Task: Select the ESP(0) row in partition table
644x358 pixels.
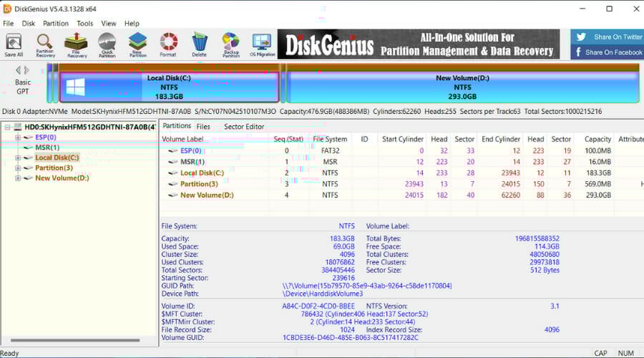Action: click(401, 151)
